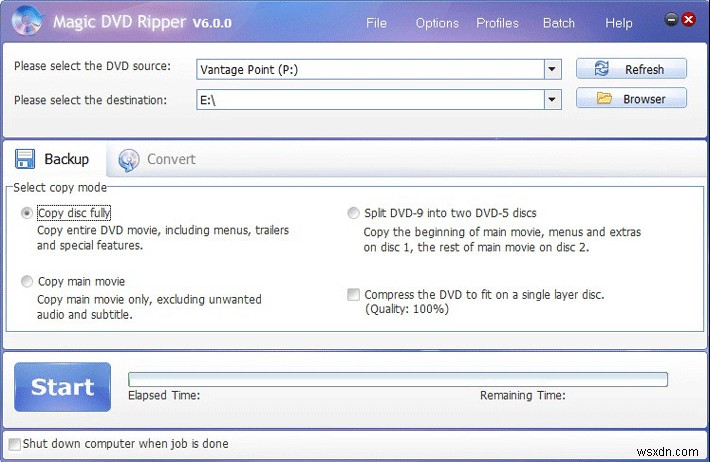Click the Browser folder icon
Image resolution: width=710 pixels, height=462 pixels.
pyautogui.click(x=604, y=98)
